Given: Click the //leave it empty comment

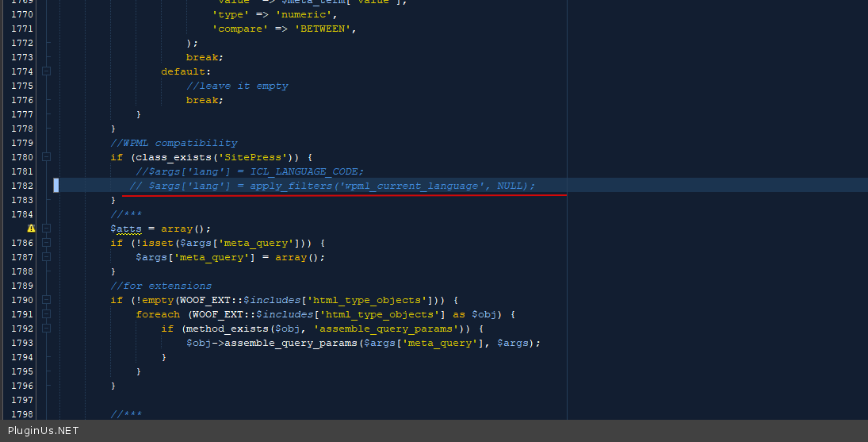Looking at the screenshot, I should click(237, 86).
